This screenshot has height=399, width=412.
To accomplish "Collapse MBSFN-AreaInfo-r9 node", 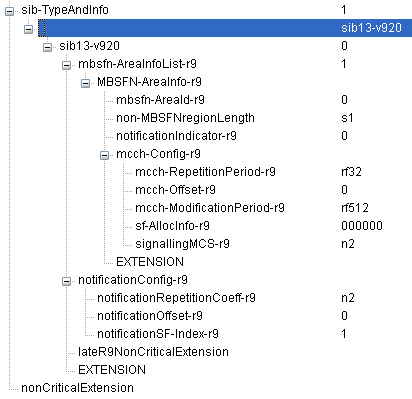I will tap(86, 83).
